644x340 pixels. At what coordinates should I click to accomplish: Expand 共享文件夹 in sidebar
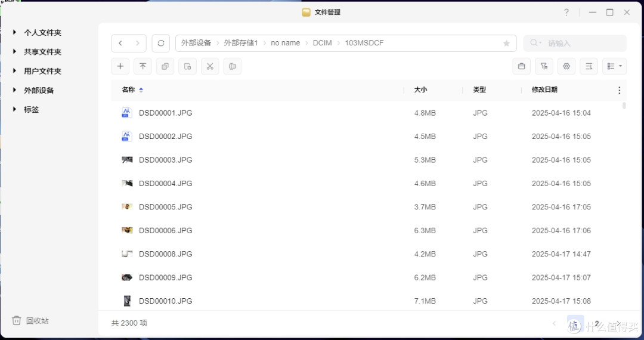pyautogui.click(x=14, y=51)
